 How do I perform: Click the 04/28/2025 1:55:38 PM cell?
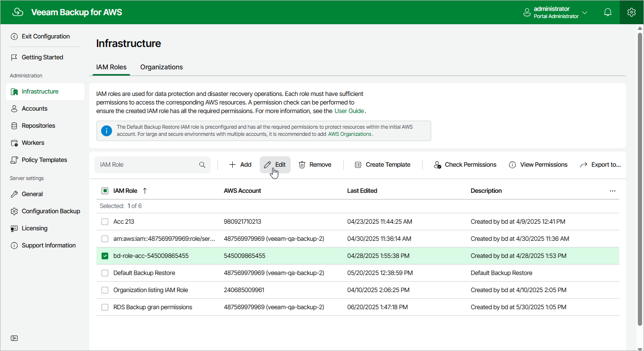(x=378, y=256)
